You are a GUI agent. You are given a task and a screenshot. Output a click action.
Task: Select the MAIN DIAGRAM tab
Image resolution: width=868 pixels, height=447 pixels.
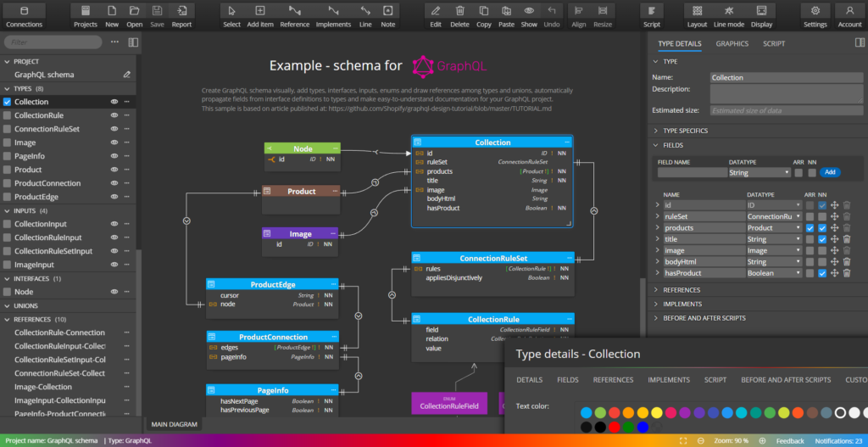coord(175,425)
